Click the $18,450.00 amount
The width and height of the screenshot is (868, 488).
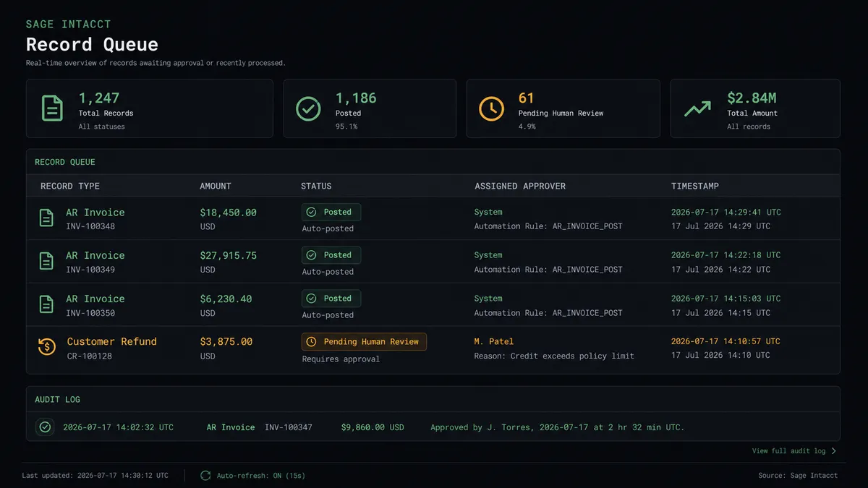228,213
